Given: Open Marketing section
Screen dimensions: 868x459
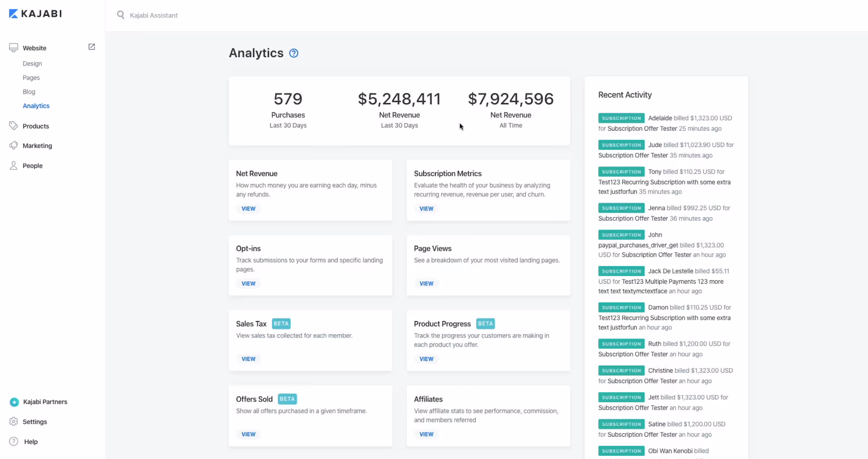Looking at the screenshot, I should [x=37, y=146].
